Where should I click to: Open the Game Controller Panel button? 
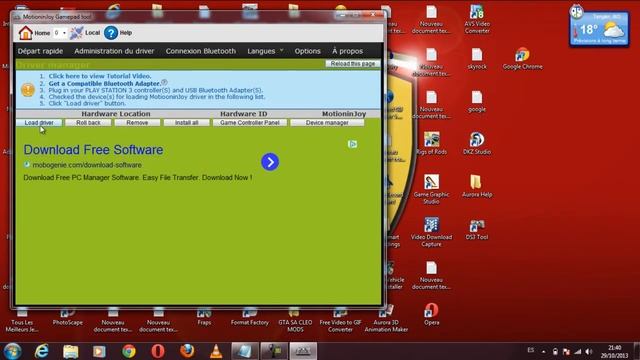(x=250, y=122)
